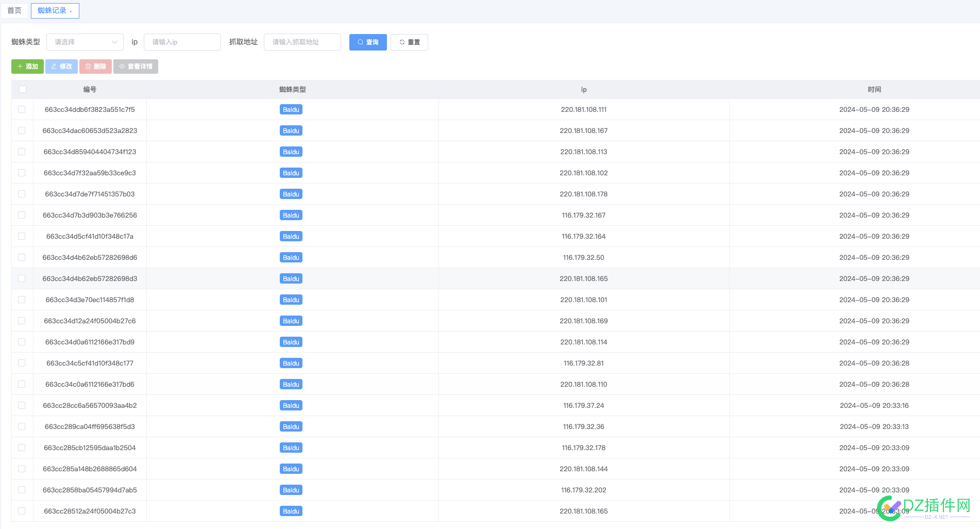Click the 查询 search button
Image resolution: width=980 pixels, height=529 pixels.
pyautogui.click(x=368, y=42)
